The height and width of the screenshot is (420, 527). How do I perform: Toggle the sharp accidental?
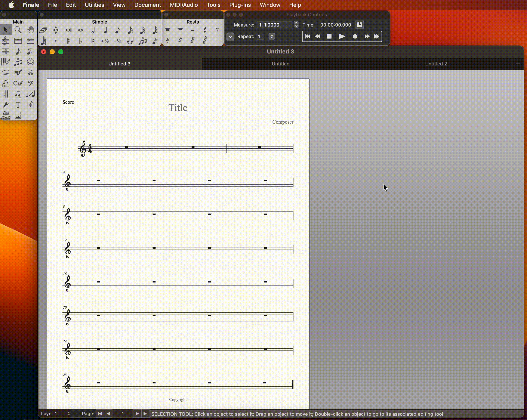68,41
